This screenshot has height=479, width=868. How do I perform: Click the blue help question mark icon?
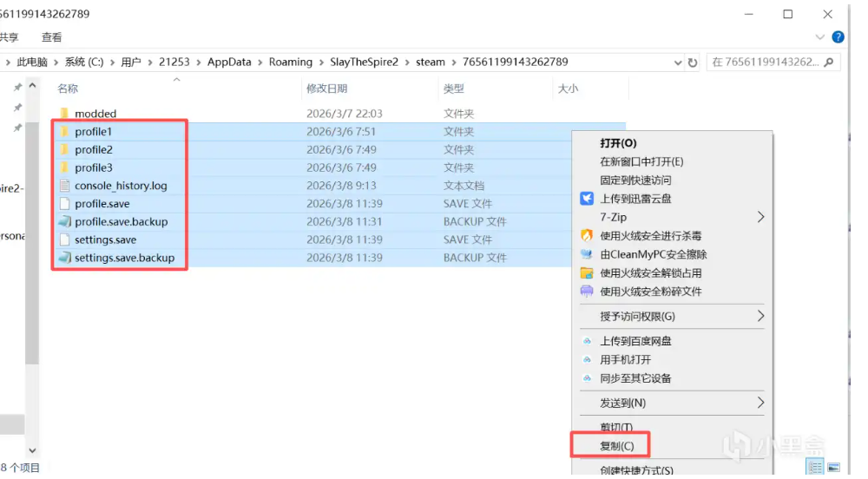[x=838, y=37]
